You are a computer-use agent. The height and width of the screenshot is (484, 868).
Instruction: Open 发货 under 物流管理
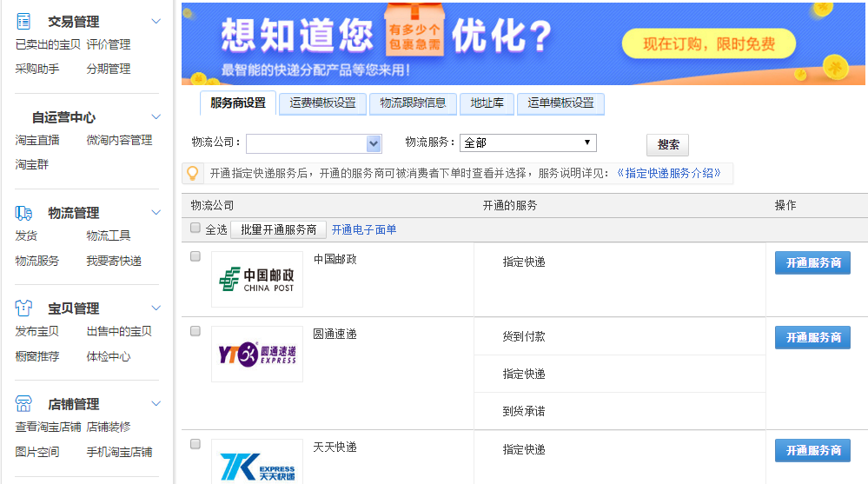pyautogui.click(x=26, y=235)
